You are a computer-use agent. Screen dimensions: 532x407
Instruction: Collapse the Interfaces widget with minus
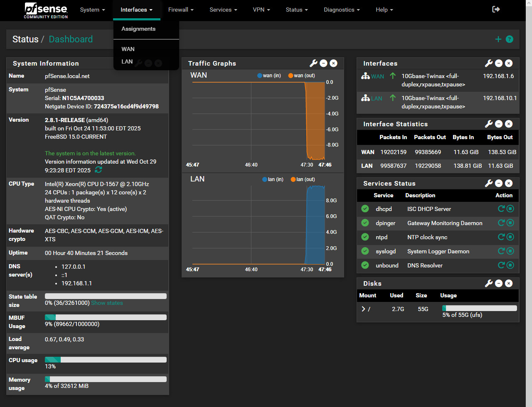click(499, 63)
